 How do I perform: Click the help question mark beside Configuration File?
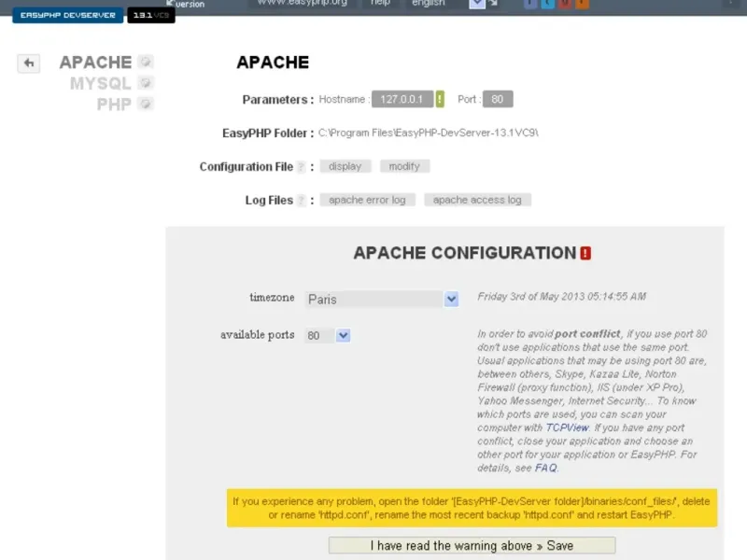tap(301, 167)
